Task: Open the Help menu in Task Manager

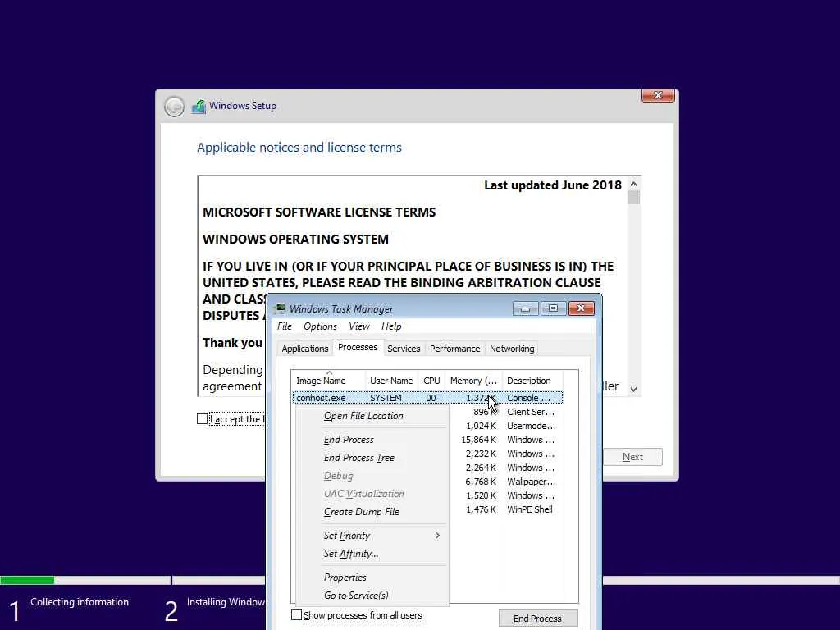Action: click(x=391, y=326)
